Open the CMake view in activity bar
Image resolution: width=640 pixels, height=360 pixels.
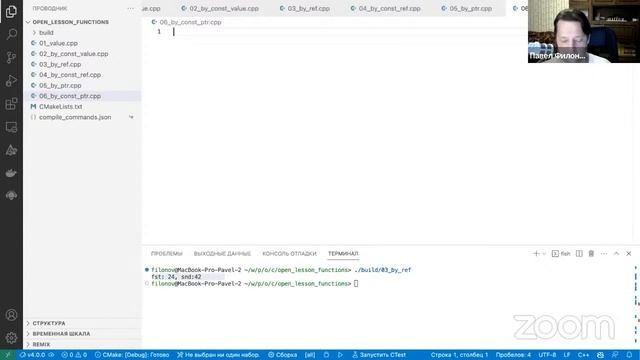pyautogui.click(x=11, y=151)
